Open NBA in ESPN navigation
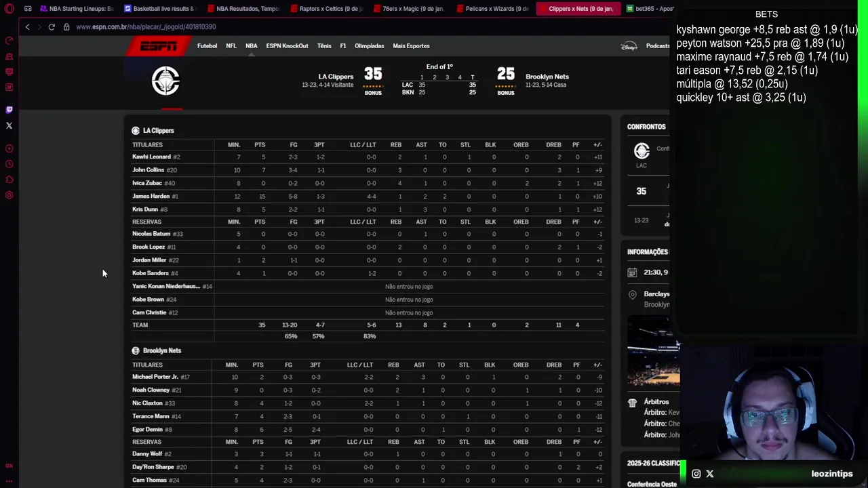 click(x=252, y=46)
